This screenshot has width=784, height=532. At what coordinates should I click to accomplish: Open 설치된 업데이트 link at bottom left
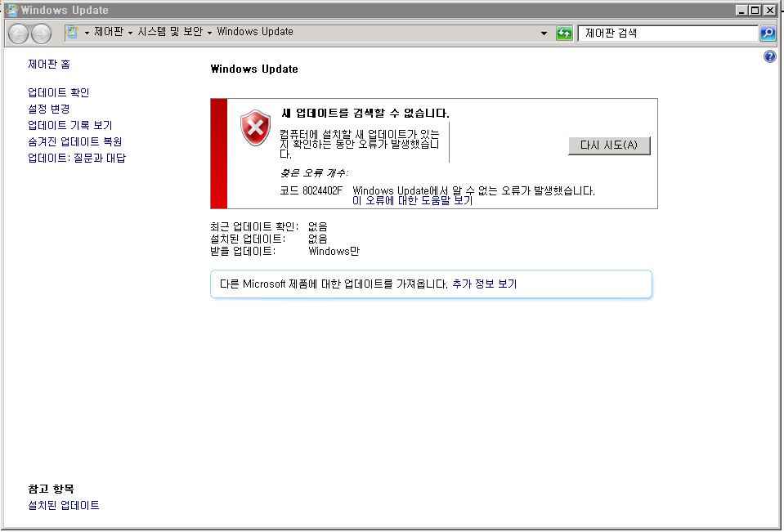[x=64, y=506]
